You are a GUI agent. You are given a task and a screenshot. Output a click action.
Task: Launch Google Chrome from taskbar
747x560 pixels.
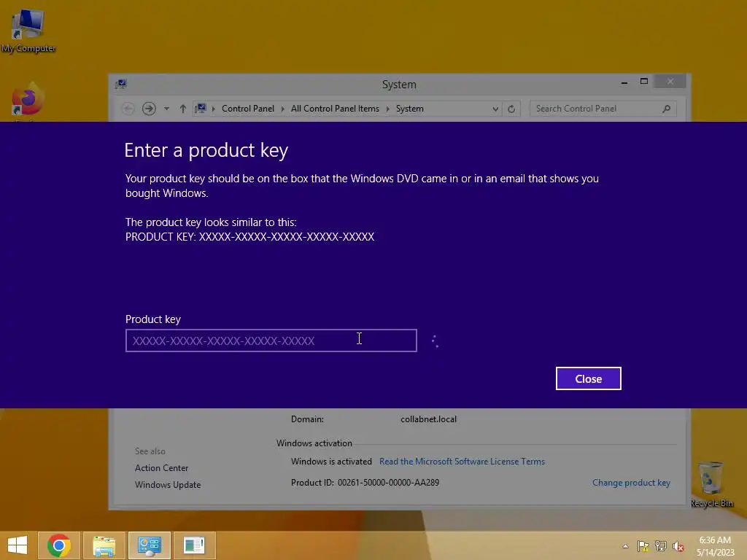pos(59,545)
